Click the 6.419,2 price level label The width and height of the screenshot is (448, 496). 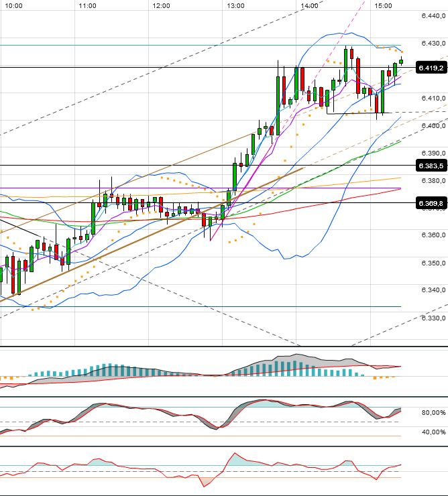(431, 68)
